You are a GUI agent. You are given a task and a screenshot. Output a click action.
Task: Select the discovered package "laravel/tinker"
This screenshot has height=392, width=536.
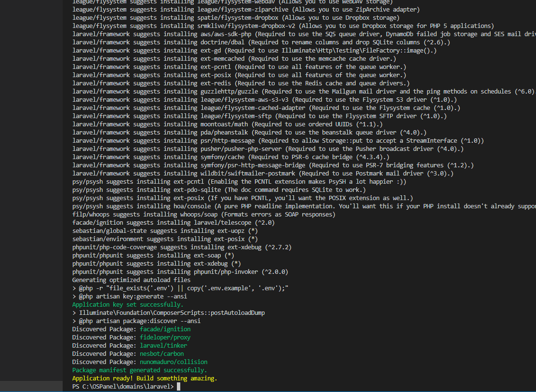[163, 346]
